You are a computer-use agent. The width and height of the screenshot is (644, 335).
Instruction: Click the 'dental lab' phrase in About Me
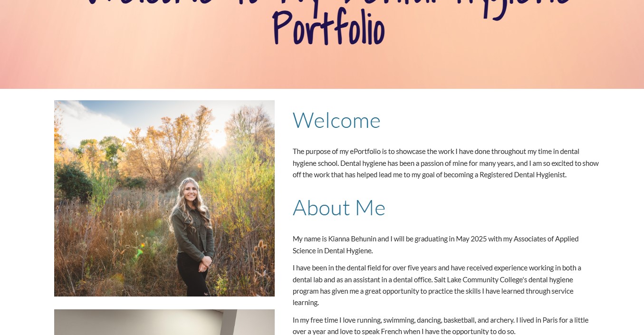click(x=308, y=280)
